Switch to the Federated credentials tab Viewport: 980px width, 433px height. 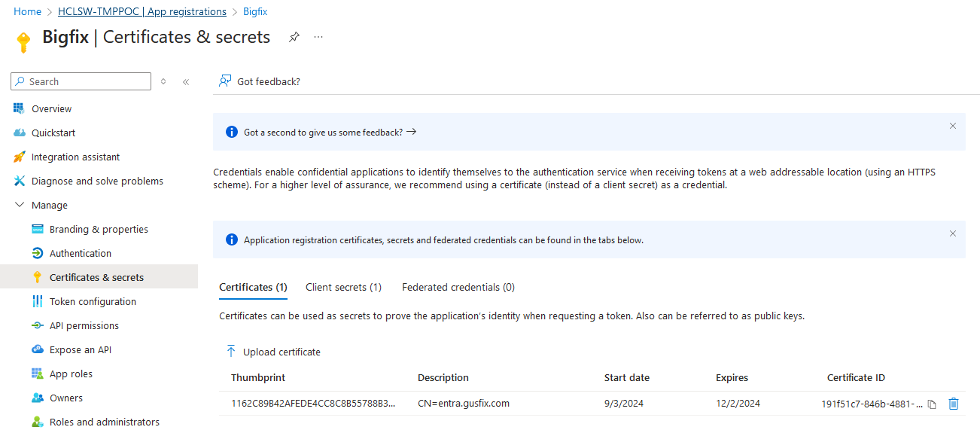[x=458, y=287]
